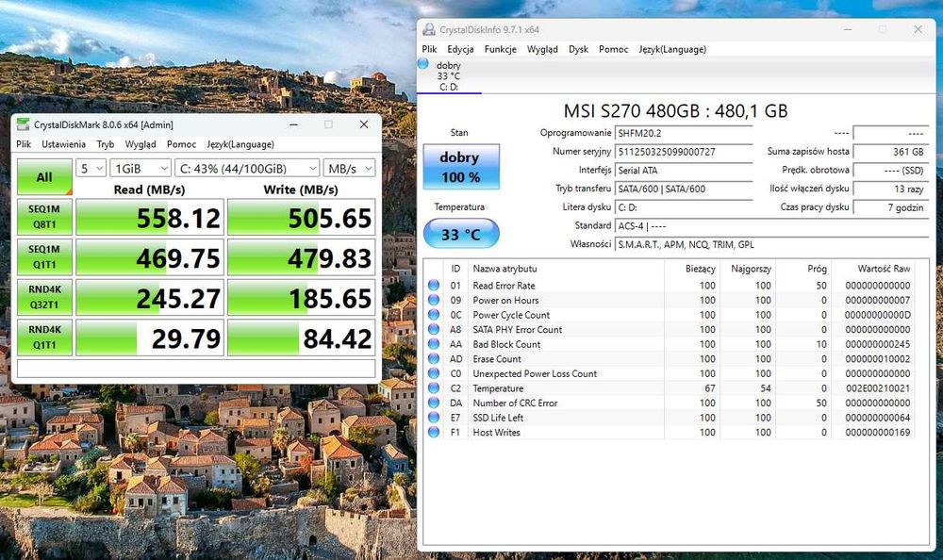Click status orb for Host Writes row
Viewport: 943px width, 560px height.
(x=434, y=432)
